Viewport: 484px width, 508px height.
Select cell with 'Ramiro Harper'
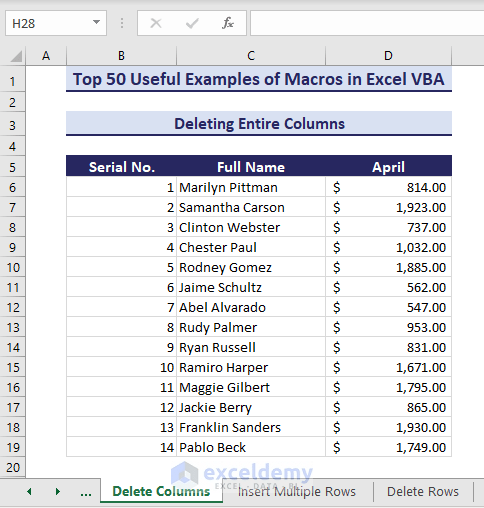click(x=251, y=367)
